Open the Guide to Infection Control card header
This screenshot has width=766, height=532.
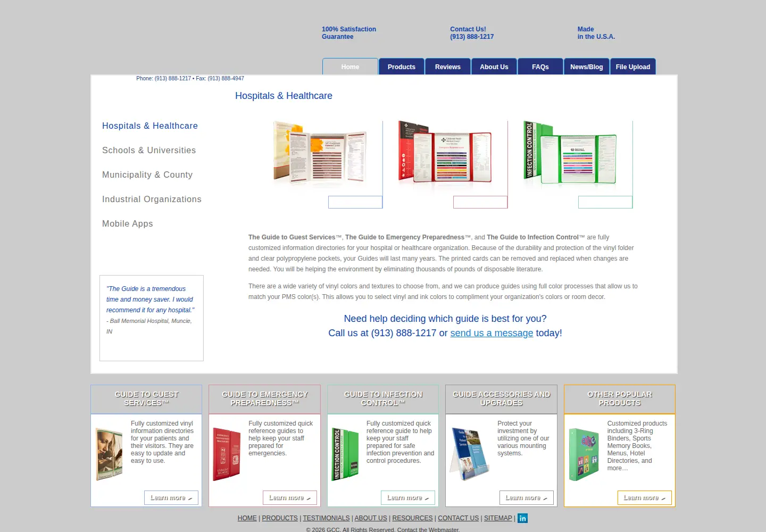pyautogui.click(x=383, y=399)
